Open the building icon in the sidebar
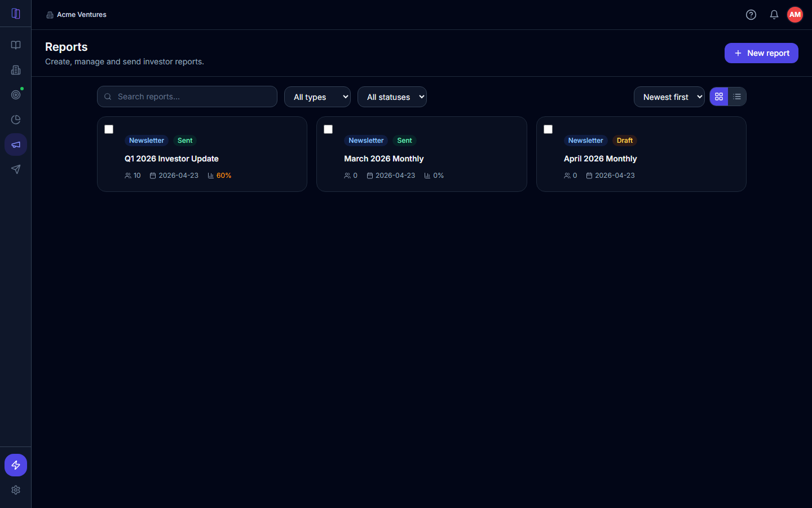This screenshot has height=508, width=812. tap(16, 70)
